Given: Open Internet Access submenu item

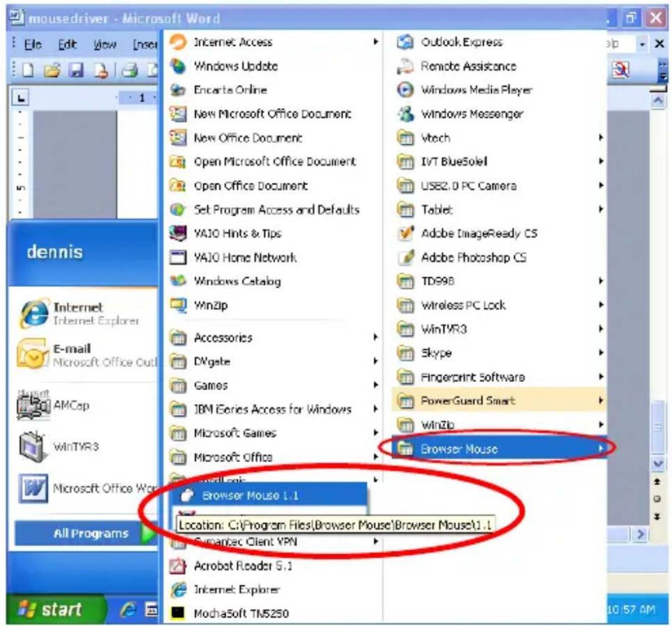Looking at the screenshot, I should tap(273, 42).
